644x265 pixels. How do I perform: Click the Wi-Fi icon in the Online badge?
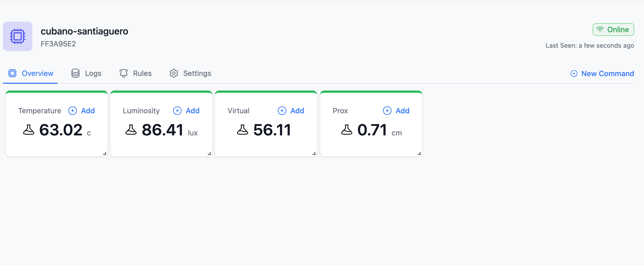tap(600, 30)
